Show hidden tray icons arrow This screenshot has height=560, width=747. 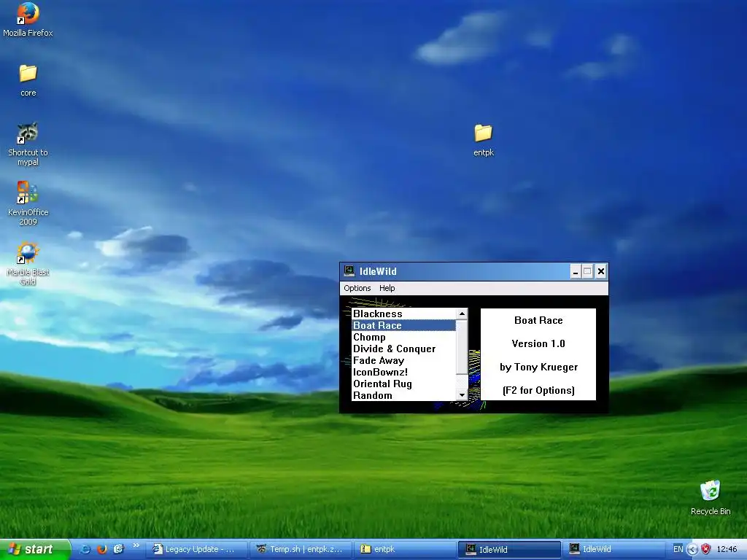(x=693, y=550)
